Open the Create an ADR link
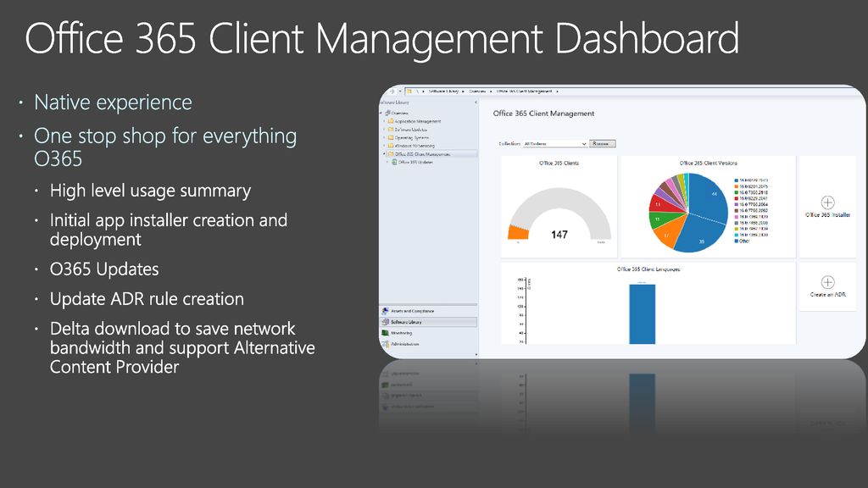The height and width of the screenshot is (488, 868). click(x=827, y=294)
